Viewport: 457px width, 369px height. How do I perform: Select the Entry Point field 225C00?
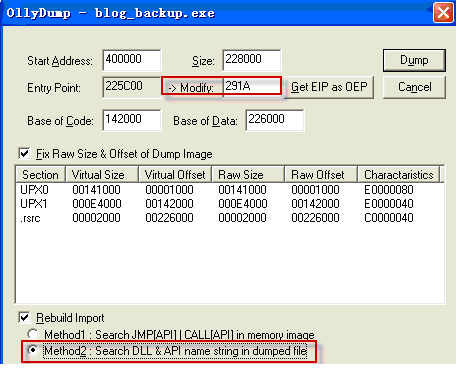(132, 87)
